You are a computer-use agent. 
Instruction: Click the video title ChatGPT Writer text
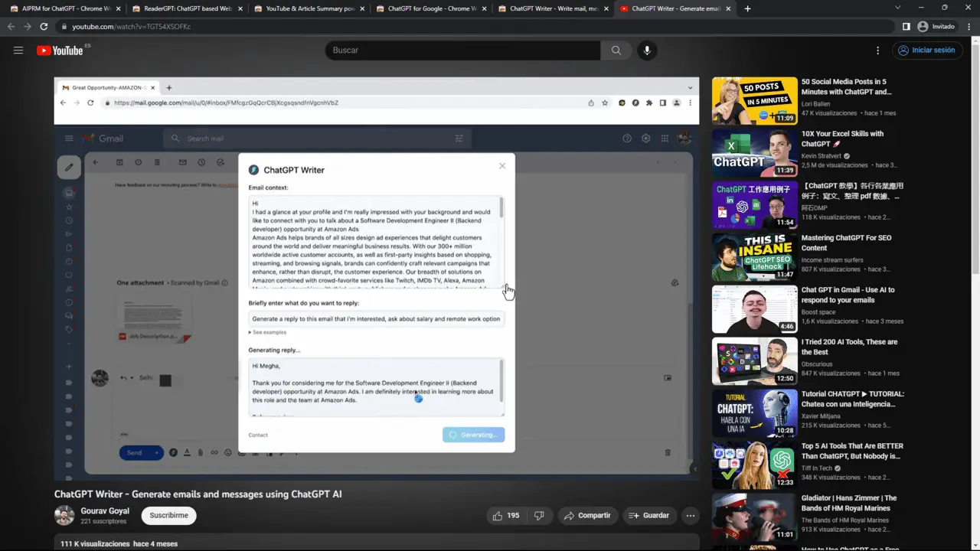(198, 494)
